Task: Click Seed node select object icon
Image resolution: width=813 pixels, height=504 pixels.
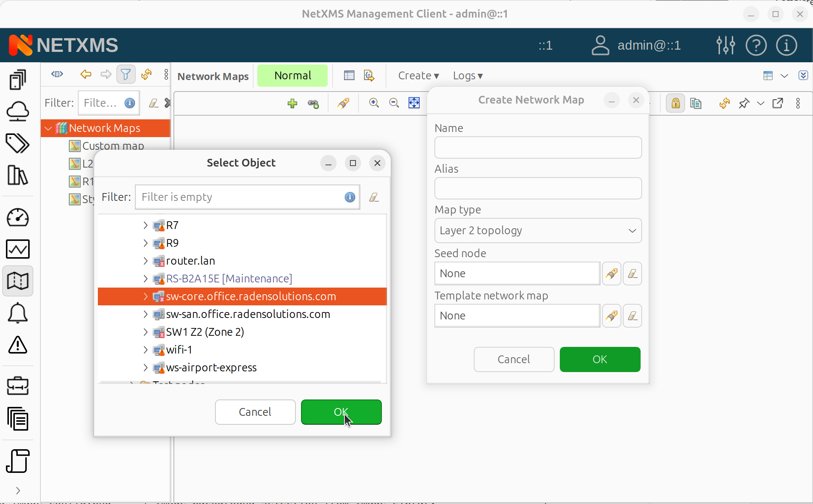Action: pyautogui.click(x=611, y=273)
